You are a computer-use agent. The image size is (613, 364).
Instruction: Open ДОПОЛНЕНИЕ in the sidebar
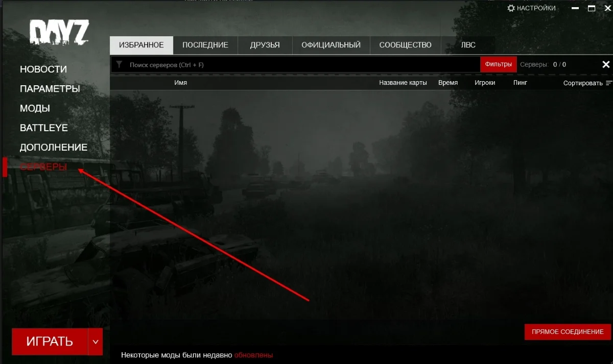(54, 148)
